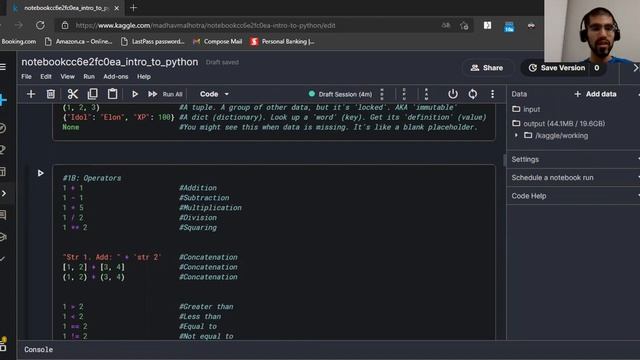Viewport: 640px width, 360px height.
Task: Click the Share button
Action: pyautogui.click(x=487, y=68)
